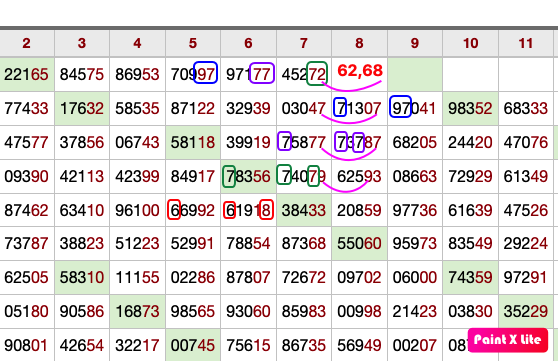Select cell with value 00998

[359, 311]
